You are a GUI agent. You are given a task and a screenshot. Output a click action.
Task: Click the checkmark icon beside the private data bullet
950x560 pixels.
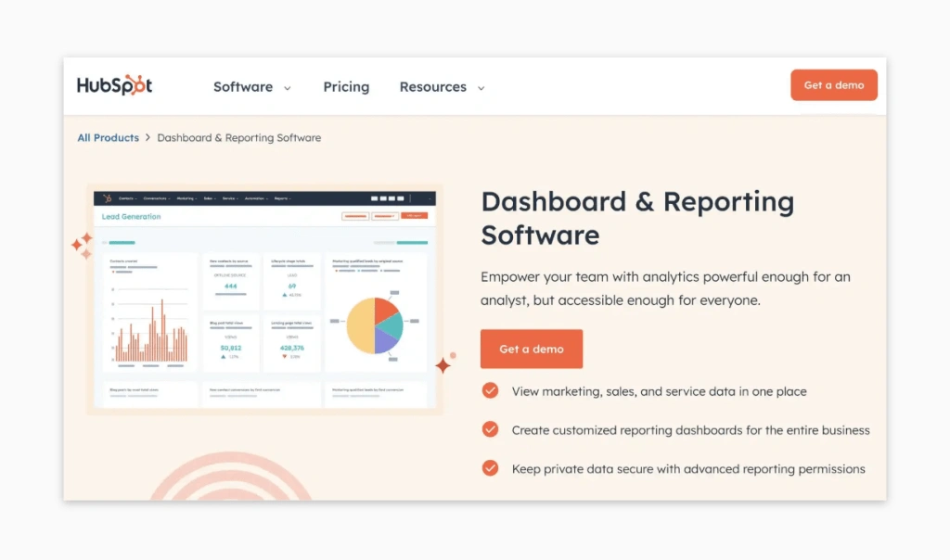pyautogui.click(x=490, y=468)
